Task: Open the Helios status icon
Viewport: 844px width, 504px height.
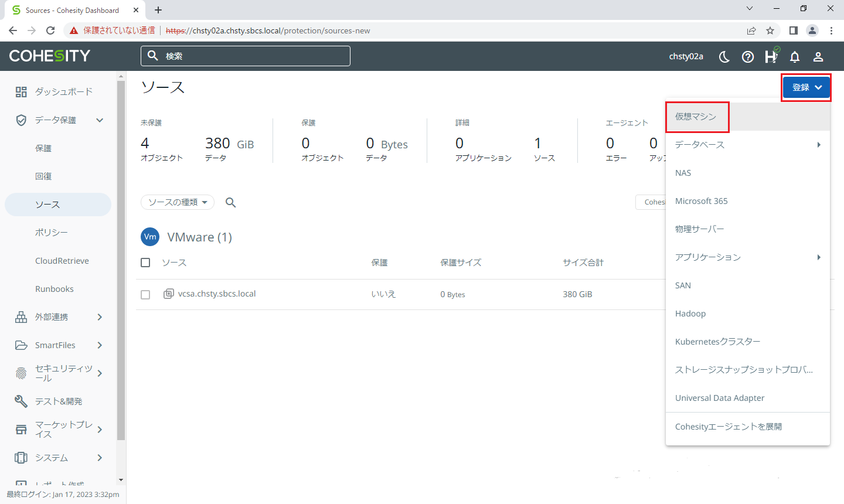Action: tap(771, 56)
